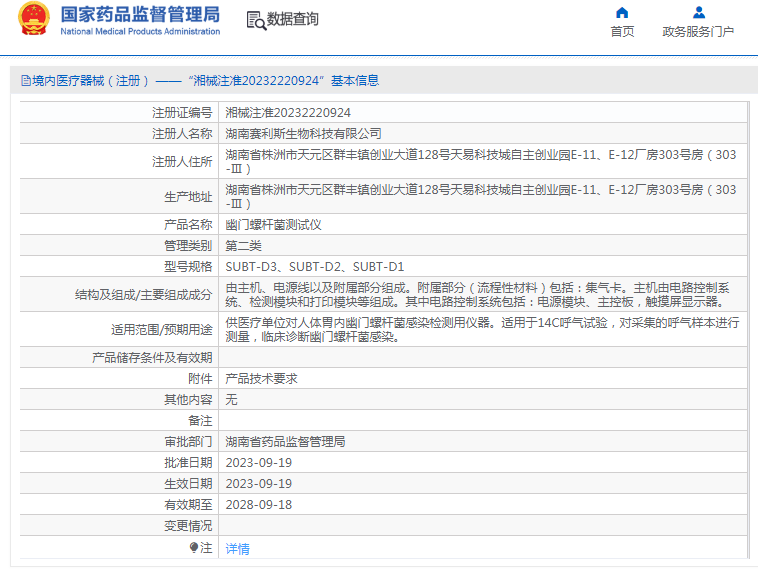This screenshot has height=571, width=758.
Task: Open the 数据查询 search icon
Action: tap(256, 20)
